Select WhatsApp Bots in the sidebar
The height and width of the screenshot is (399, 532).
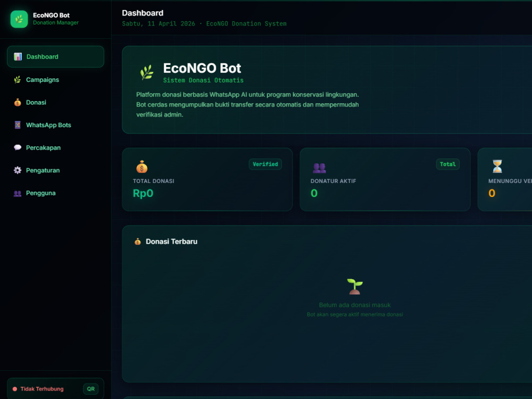55,125
